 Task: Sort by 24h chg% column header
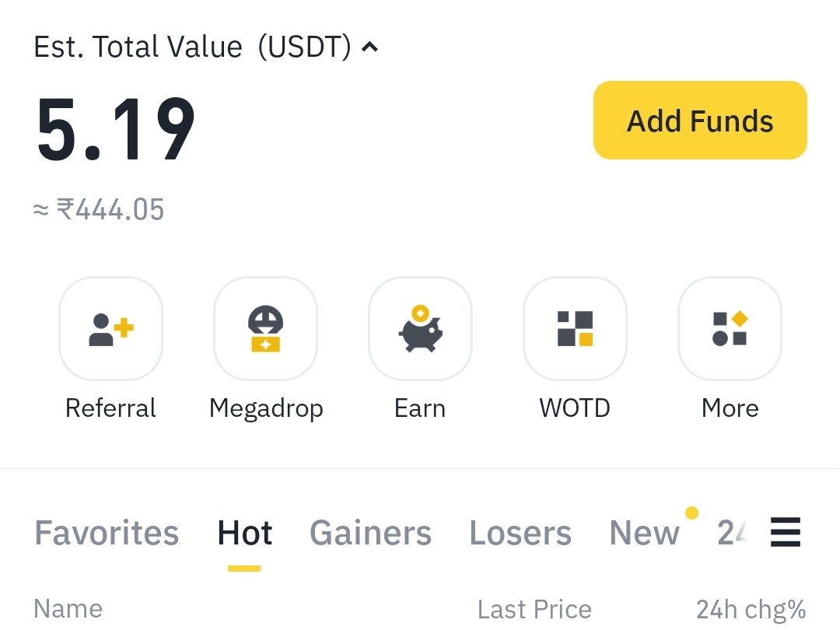pyautogui.click(x=751, y=610)
